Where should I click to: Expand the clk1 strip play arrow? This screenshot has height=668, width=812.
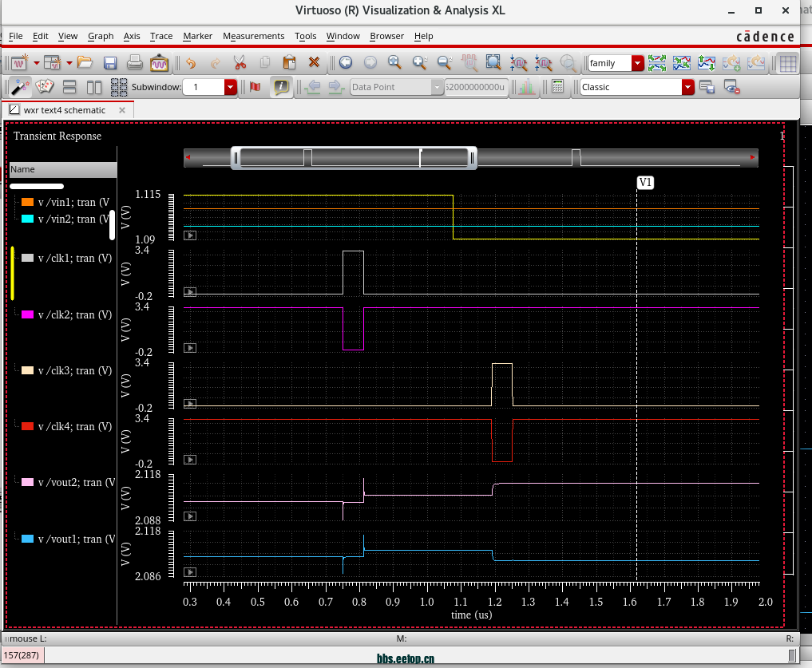click(190, 292)
